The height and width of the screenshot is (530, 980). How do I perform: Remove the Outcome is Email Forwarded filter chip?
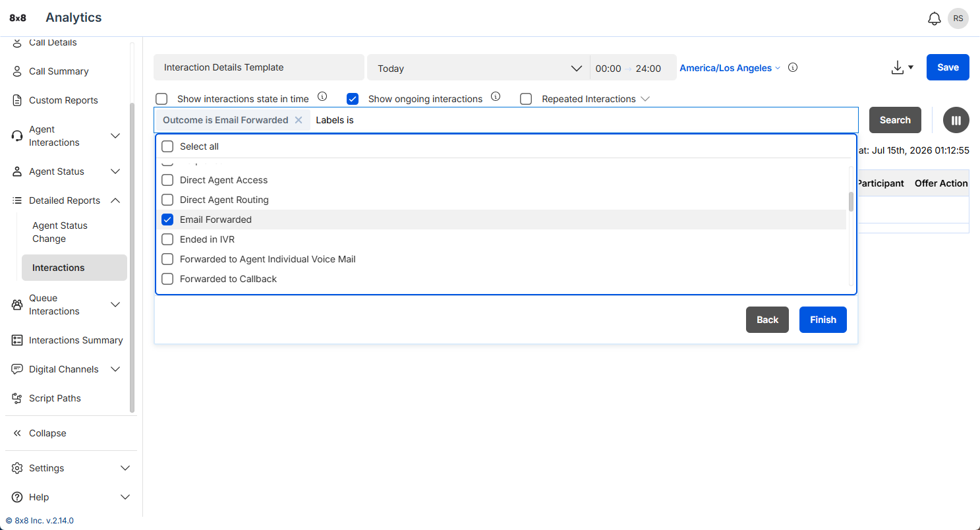pos(299,120)
